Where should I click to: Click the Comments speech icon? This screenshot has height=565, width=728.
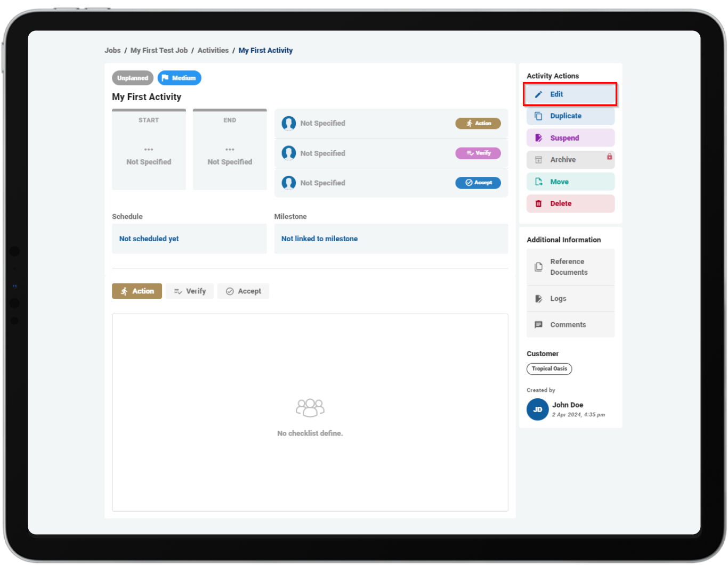[538, 325]
